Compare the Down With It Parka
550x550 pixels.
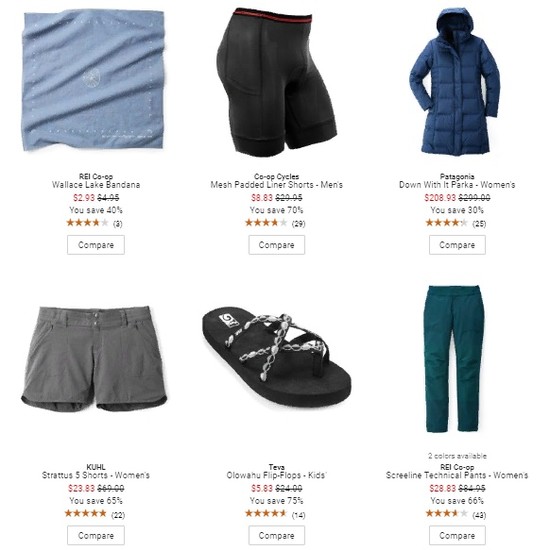coord(457,245)
